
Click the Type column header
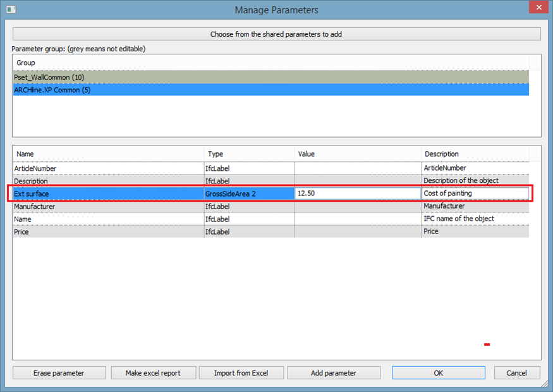coord(249,154)
